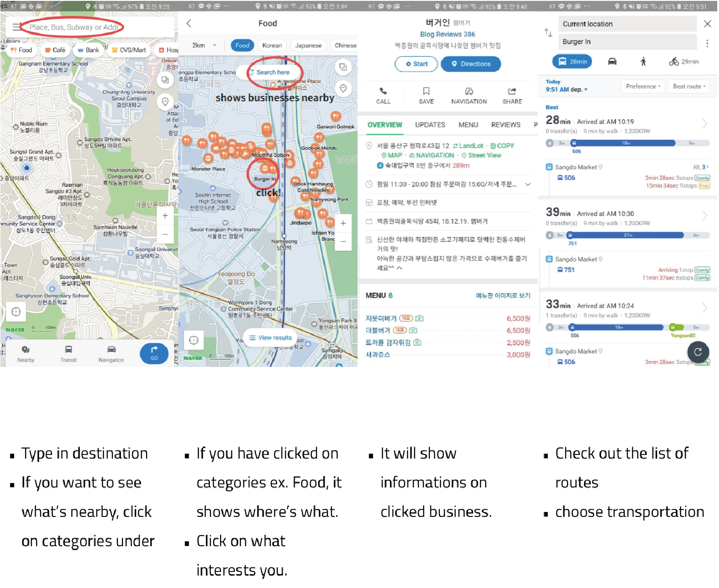
Task: Center first map on current location
Action: (16, 311)
